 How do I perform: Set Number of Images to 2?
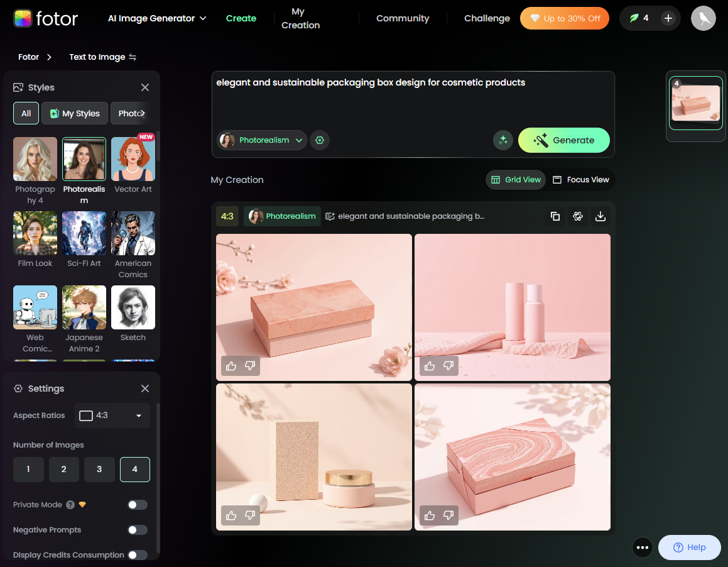(x=63, y=468)
